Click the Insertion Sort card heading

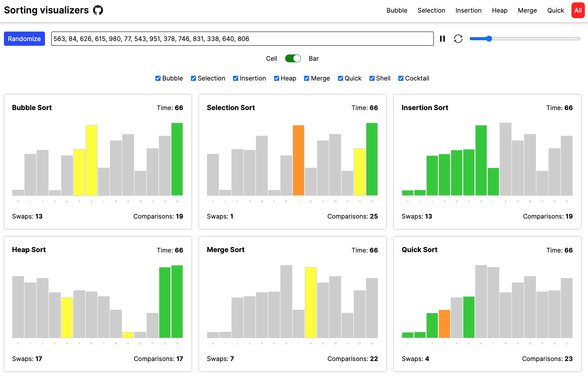point(425,108)
